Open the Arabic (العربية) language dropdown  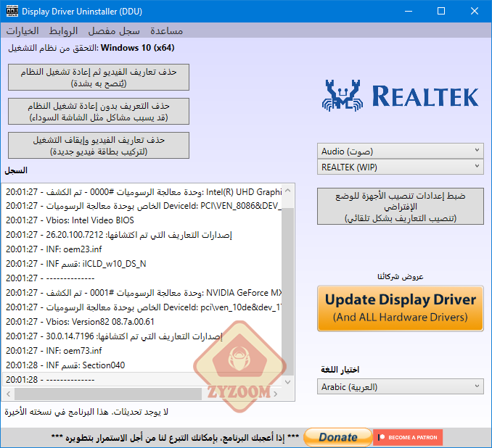(x=401, y=386)
